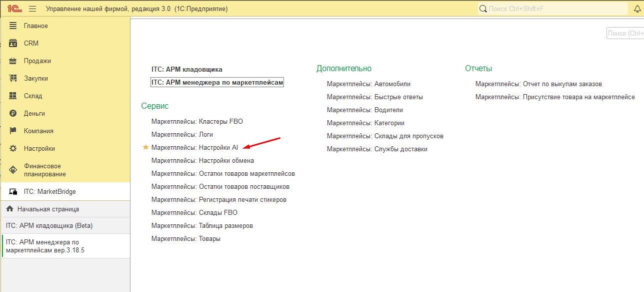Screen dimensions: 644x292
Task: Click the notifications bell icon
Action: click(637, 9)
